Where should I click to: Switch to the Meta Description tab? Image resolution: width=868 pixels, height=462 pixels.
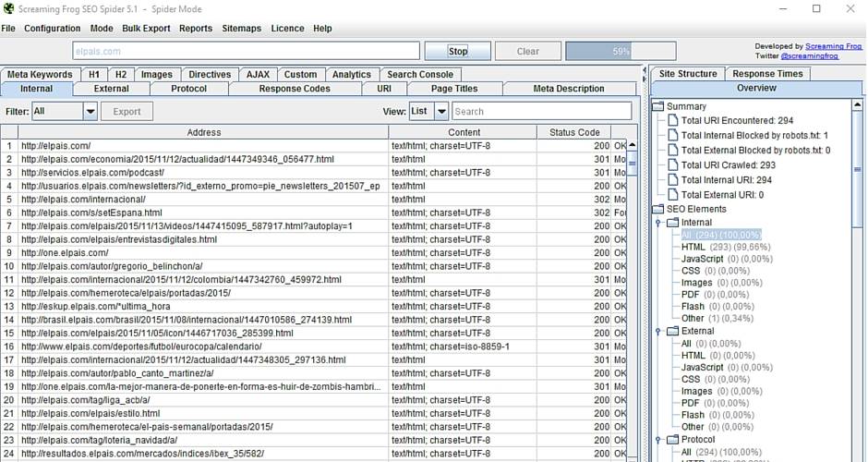coord(569,89)
